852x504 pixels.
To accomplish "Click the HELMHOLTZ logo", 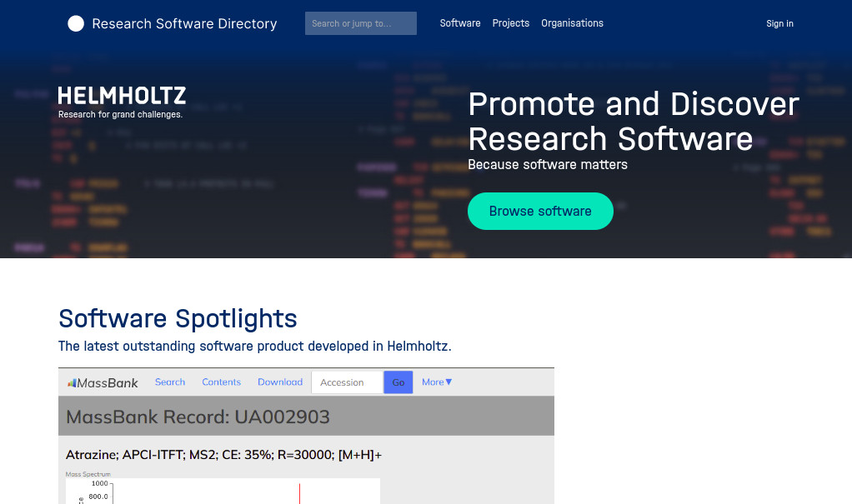I will (x=122, y=102).
